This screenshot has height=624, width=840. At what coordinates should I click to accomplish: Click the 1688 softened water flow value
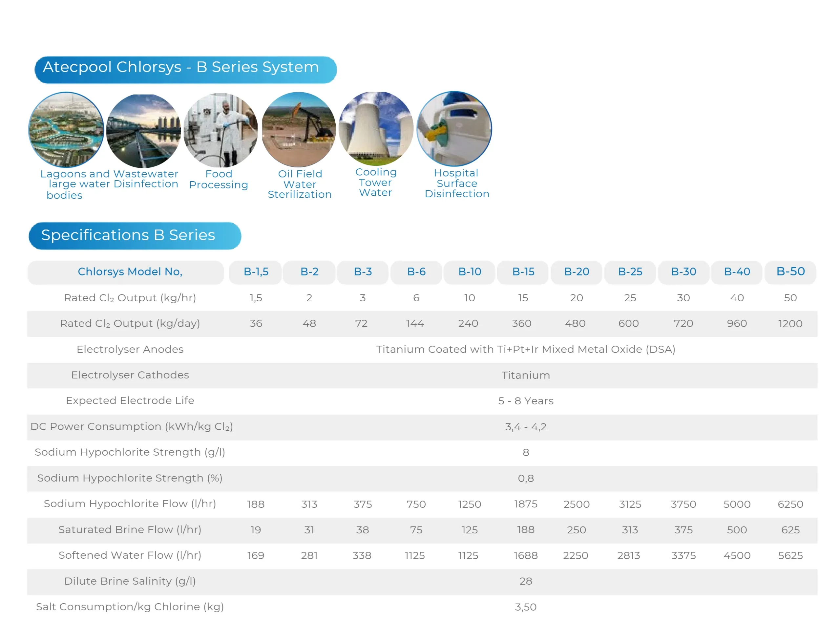point(526,556)
